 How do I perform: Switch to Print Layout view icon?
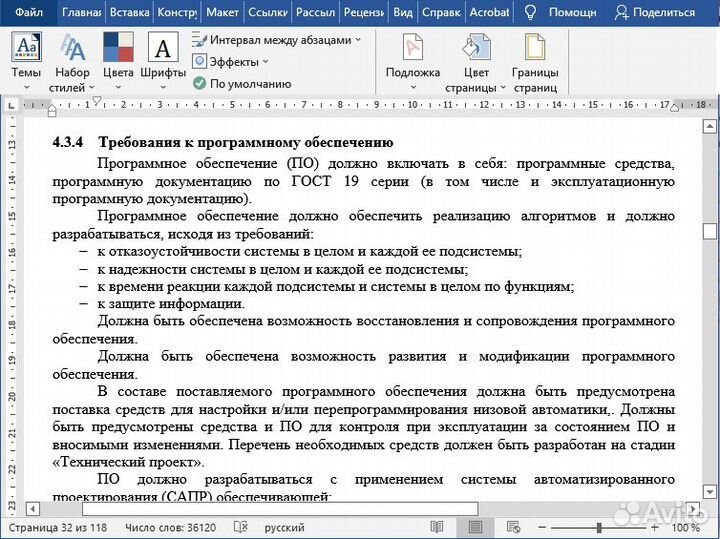[x=475, y=528]
